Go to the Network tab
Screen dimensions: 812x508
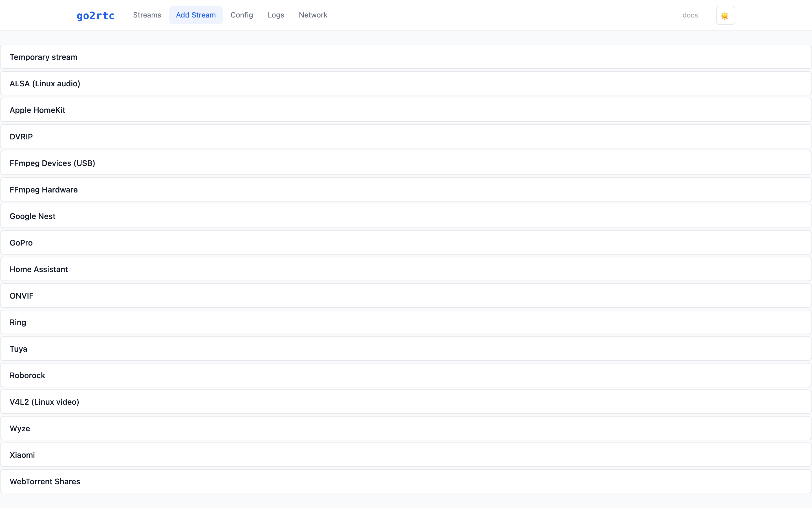coord(313,15)
